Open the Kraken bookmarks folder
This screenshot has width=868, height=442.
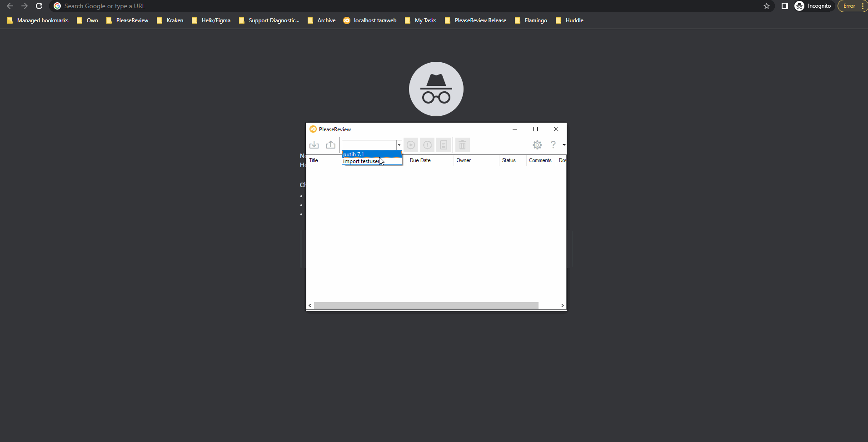(170, 20)
